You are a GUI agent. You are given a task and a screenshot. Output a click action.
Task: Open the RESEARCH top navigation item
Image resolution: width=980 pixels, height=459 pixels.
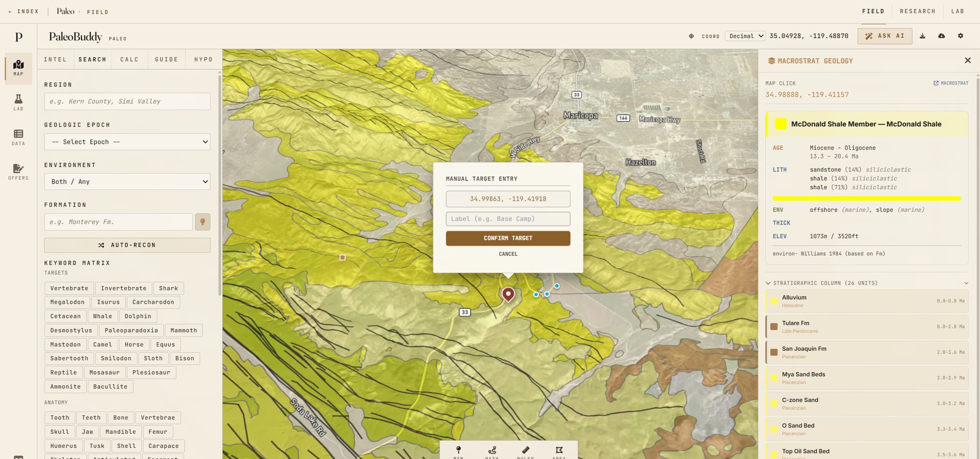point(918,11)
